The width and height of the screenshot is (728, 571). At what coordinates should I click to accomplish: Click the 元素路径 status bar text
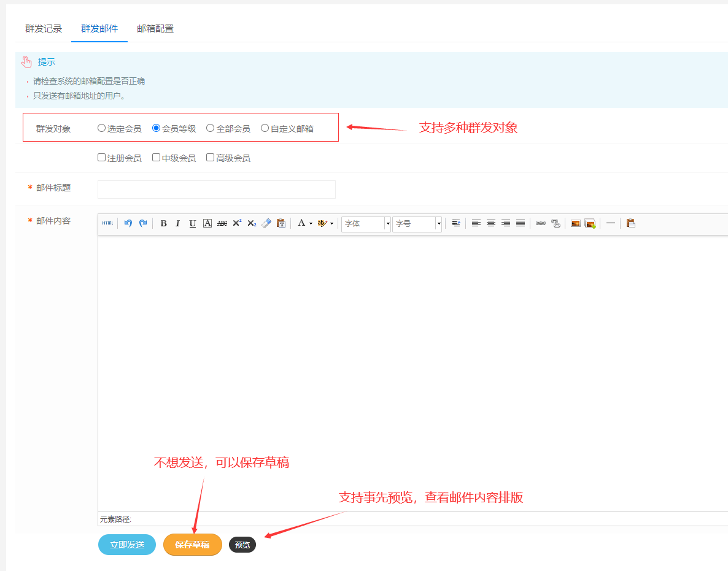[115, 519]
